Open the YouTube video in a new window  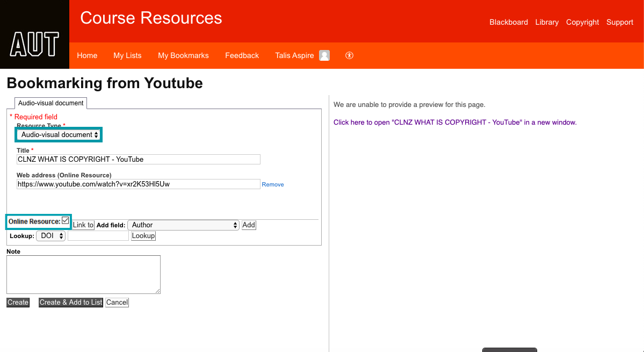click(x=455, y=122)
